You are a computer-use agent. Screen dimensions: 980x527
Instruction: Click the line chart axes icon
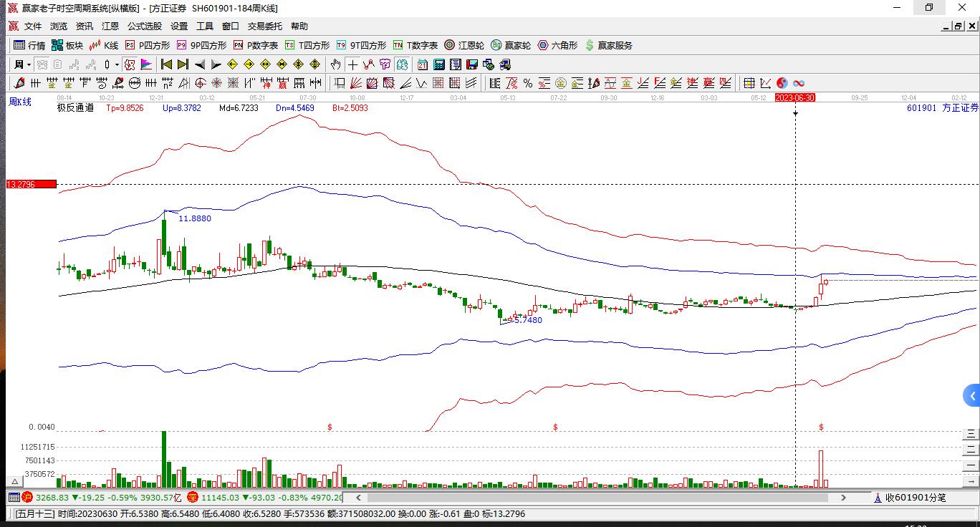point(766,83)
